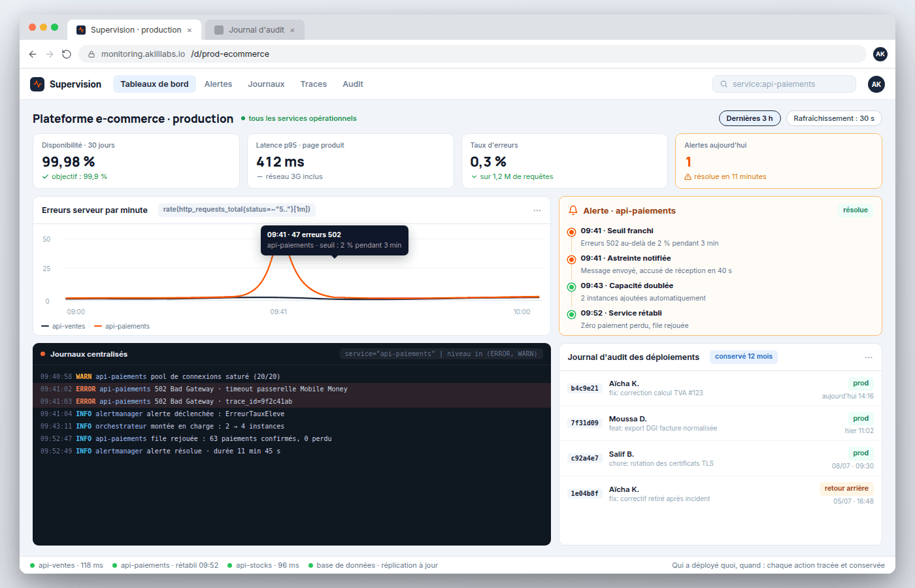Open the three-dot menu on the server errors chart
This screenshot has width=915, height=588.
[537, 210]
